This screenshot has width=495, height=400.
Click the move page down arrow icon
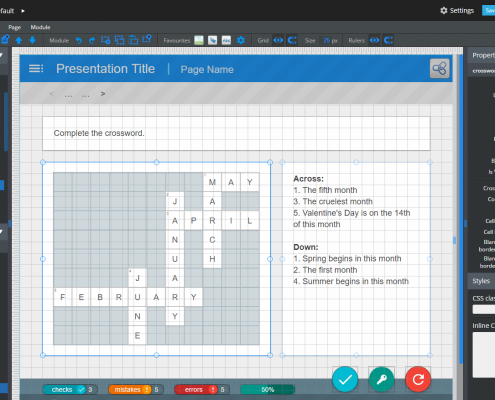pos(32,40)
